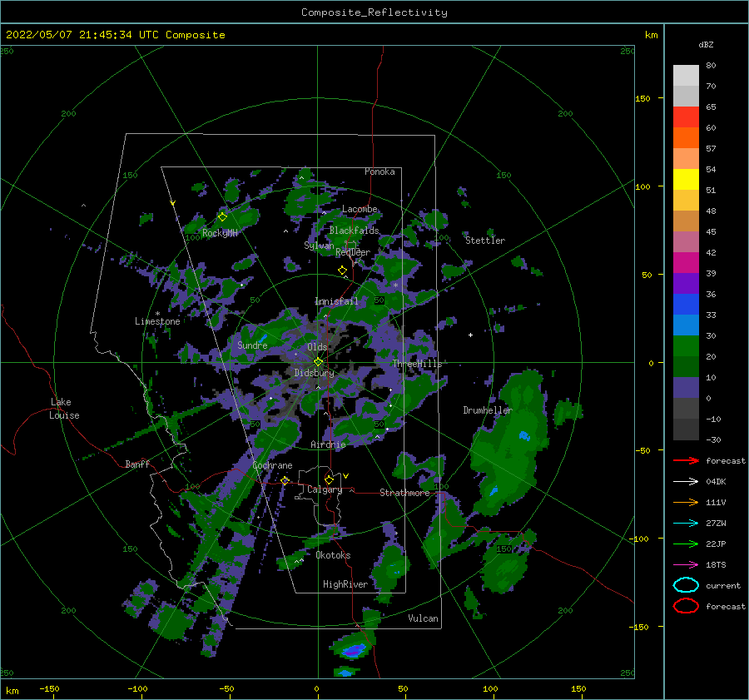Click the yellow diamond marker above Calgary
Screen dimensions: 749x700
[329, 479]
